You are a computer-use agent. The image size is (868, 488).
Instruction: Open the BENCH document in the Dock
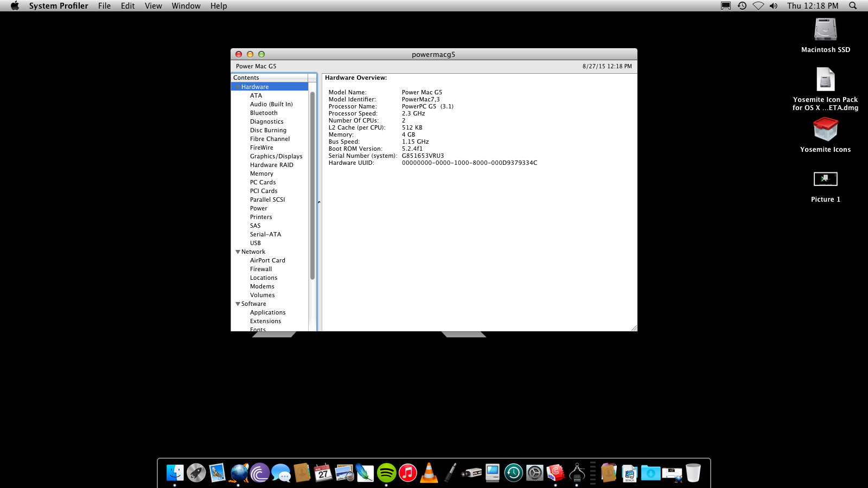(x=630, y=473)
